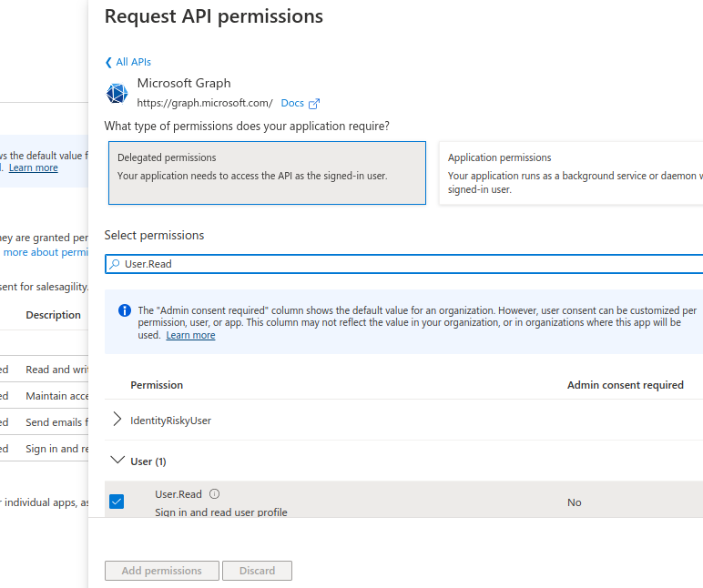This screenshot has height=588, width=703.
Task: Click the 'Sign in and re' row in background table
Action: coord(44,449)
